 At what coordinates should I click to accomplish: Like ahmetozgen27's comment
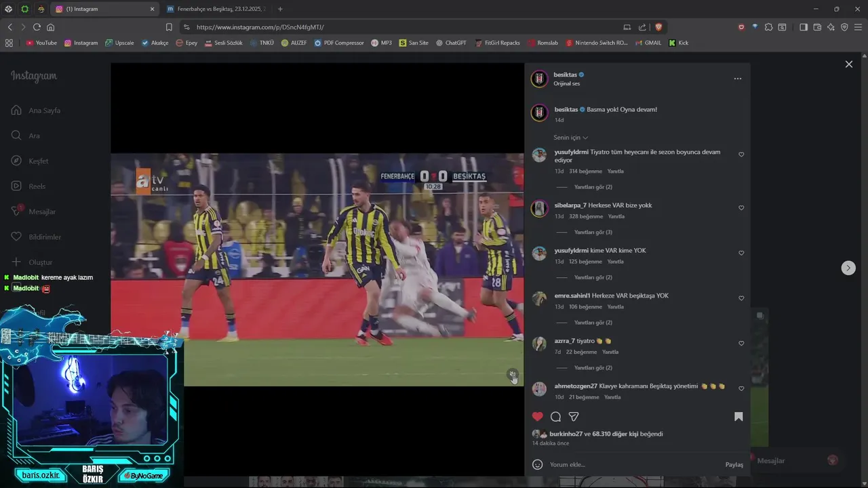coord(741,388)
